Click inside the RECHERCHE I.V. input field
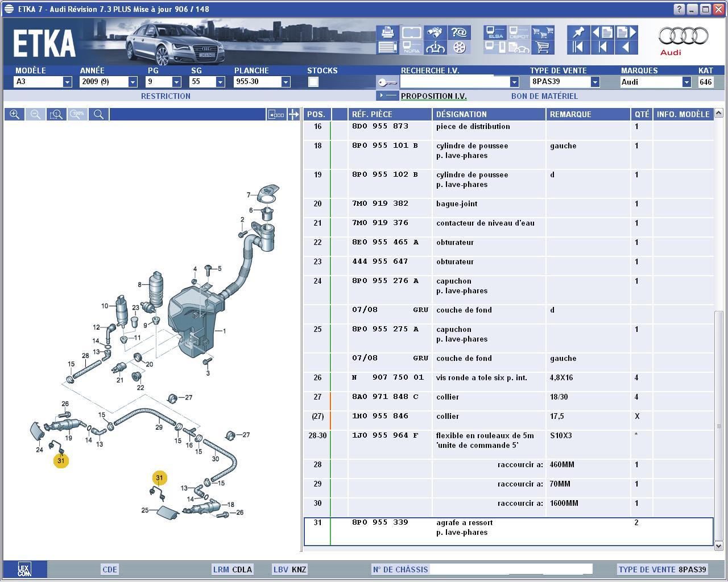The image size is (728, 582). pyautogui.click(x=454, y=82)
